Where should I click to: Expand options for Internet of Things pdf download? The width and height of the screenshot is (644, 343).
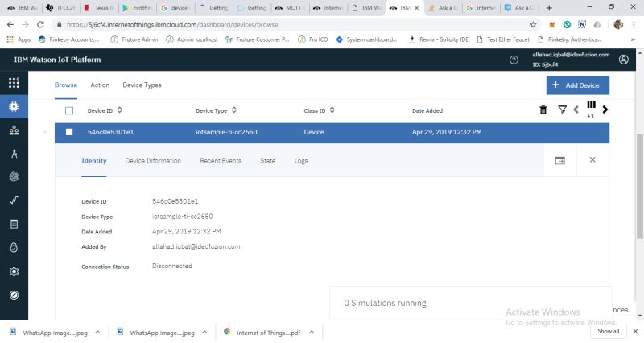[x=312, y=332]
